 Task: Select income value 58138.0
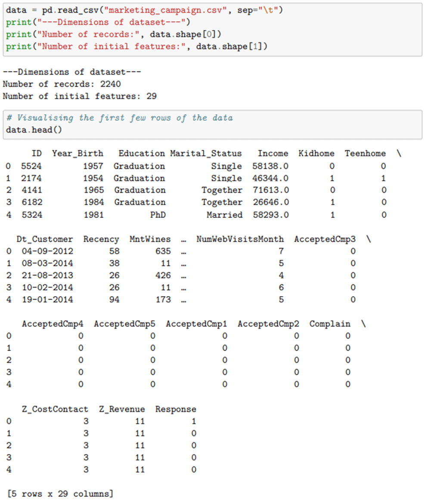(270, 166)
